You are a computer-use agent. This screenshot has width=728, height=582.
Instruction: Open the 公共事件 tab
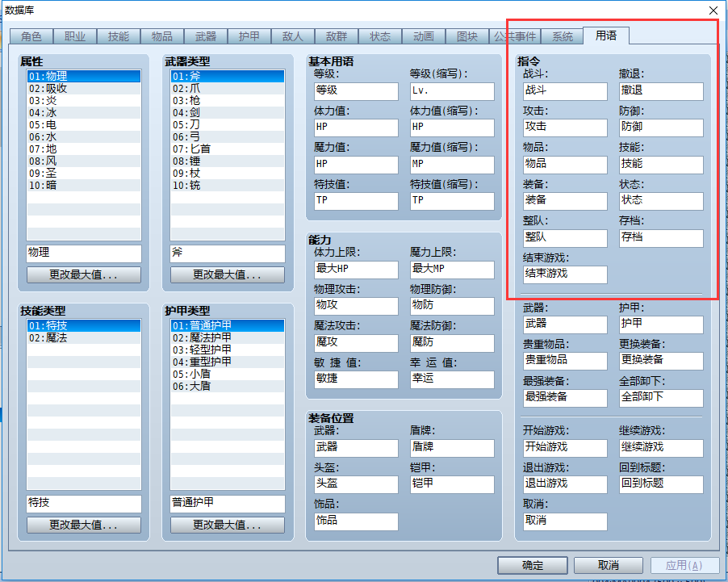[515, 36]
